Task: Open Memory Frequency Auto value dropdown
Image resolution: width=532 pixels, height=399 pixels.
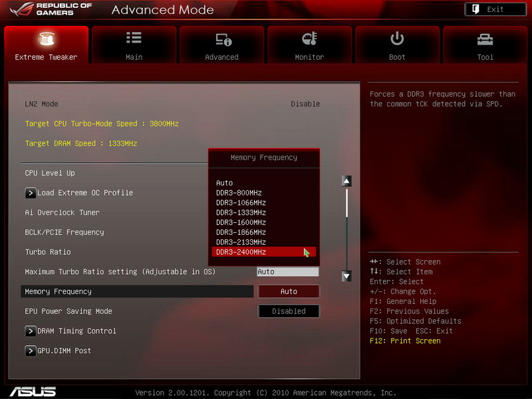Action: pos(289,291)
